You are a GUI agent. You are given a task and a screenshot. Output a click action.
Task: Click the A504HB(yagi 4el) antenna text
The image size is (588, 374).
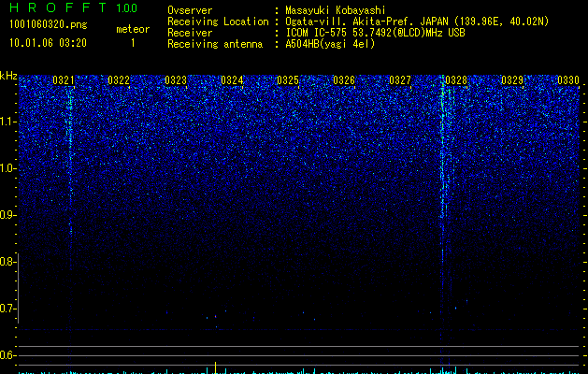[x=330, y=44]
